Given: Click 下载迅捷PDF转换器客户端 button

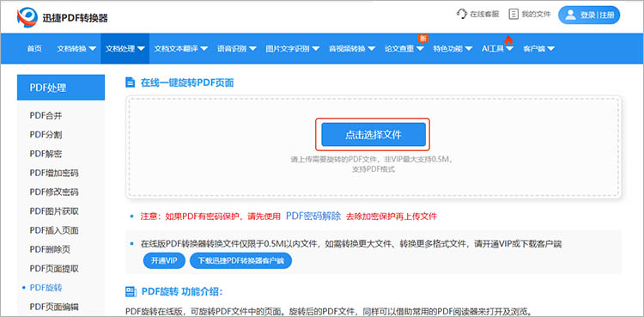Looking at the screenshot, I should pyautogui.click(x=240, y=260).
